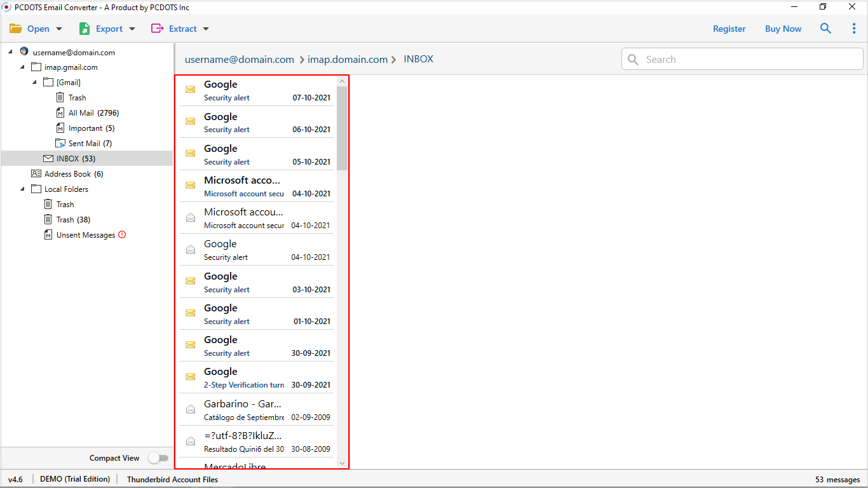Open the Export dropdown menu
Screen dimensions: 868x488
coord(107,29)
